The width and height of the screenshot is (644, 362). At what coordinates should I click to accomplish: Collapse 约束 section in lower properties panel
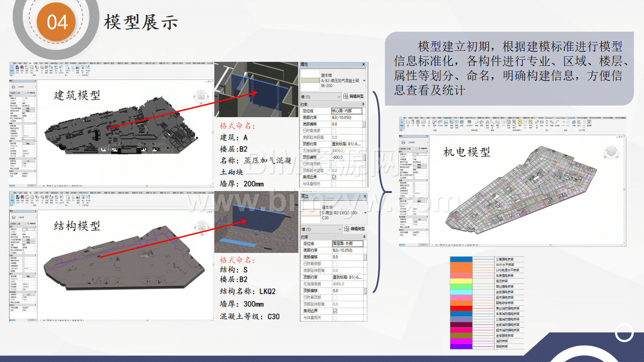(x=364, y=237)
